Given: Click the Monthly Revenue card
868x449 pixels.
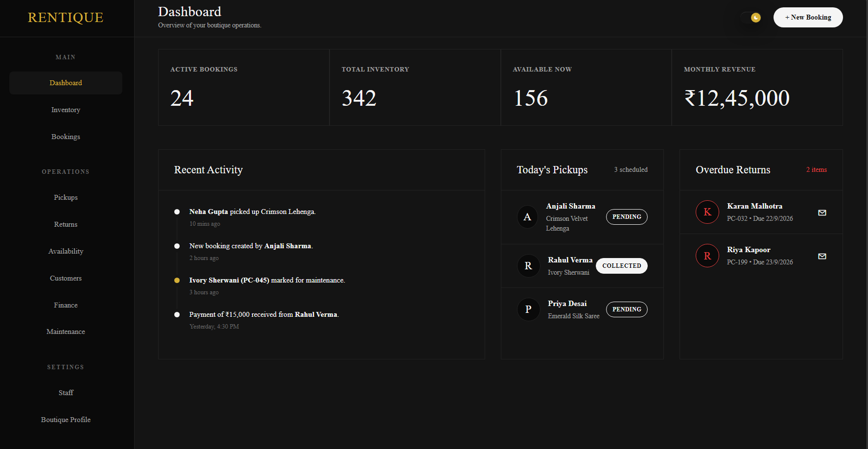Looking at the screenshot, I should [757, 87].
